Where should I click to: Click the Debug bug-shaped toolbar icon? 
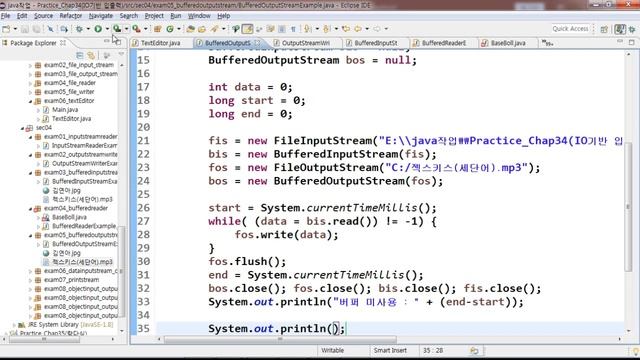[x=79, y=29]
